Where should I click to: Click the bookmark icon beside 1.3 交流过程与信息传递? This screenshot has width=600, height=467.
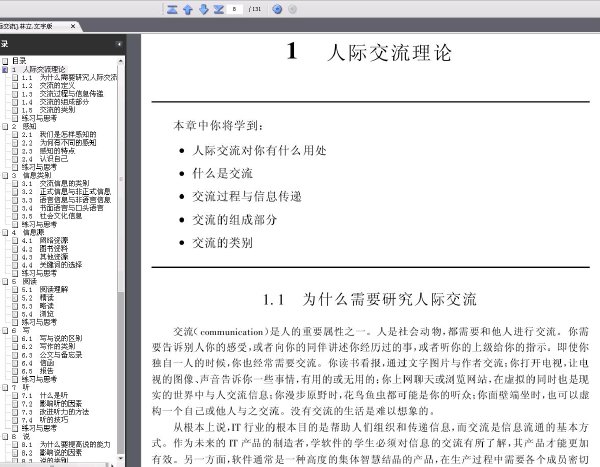point(15,94)
